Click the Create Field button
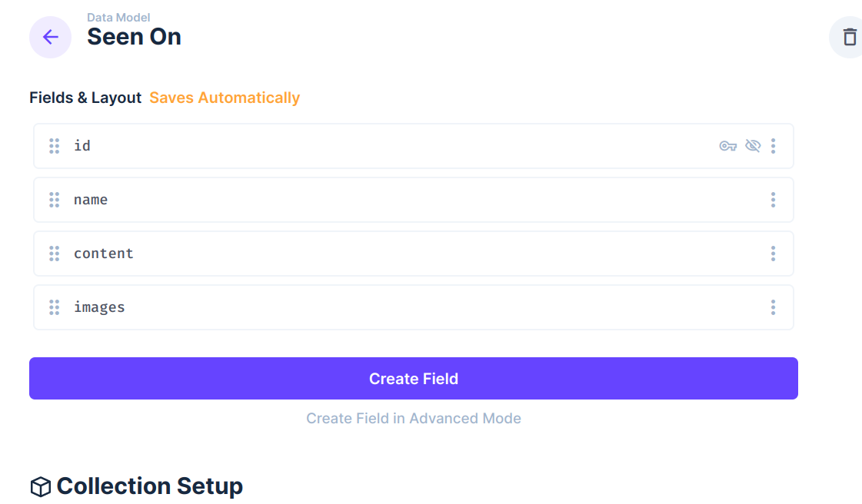 coord(414,378)
